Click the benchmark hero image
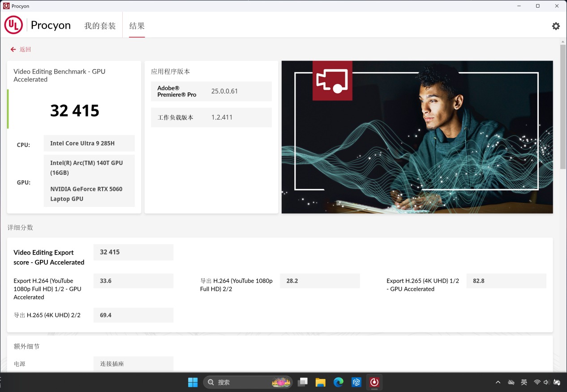Viewport: 567px width, 392px height. click(417, 137)
